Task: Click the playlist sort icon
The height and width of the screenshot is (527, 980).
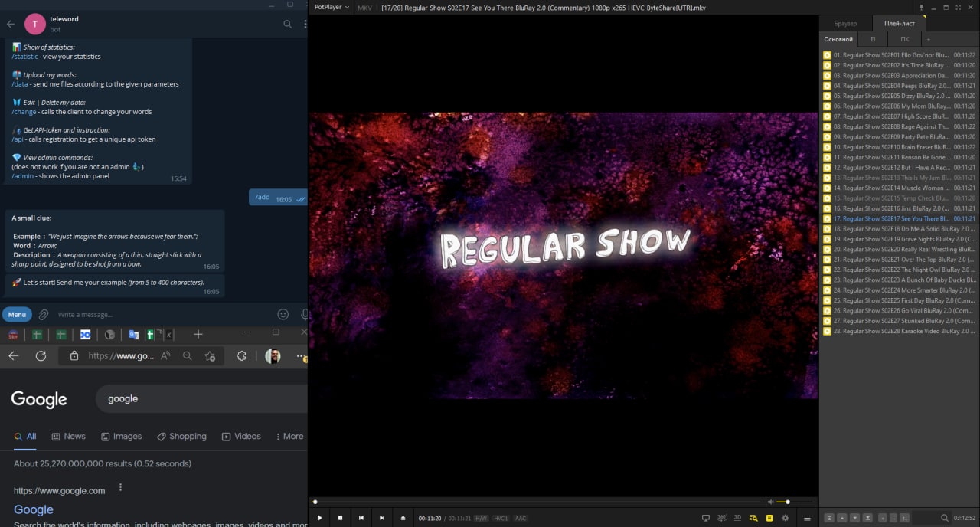Action: (905, 518)
